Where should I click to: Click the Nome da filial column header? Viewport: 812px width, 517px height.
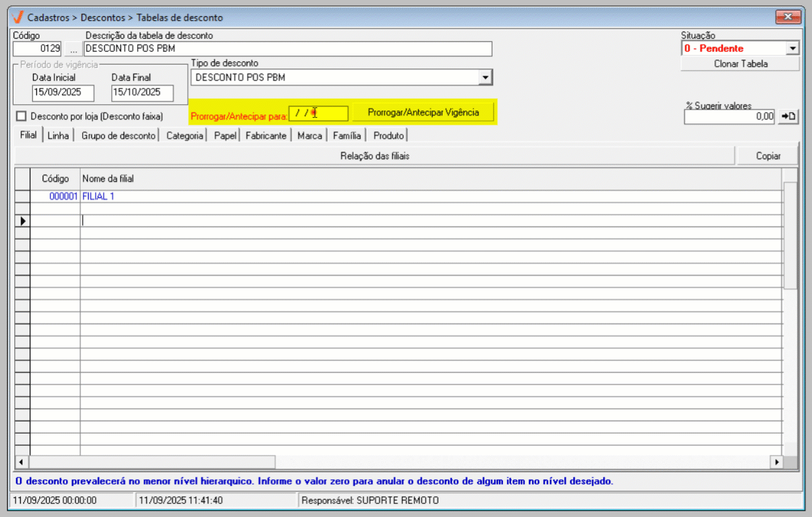coord(431,178)
